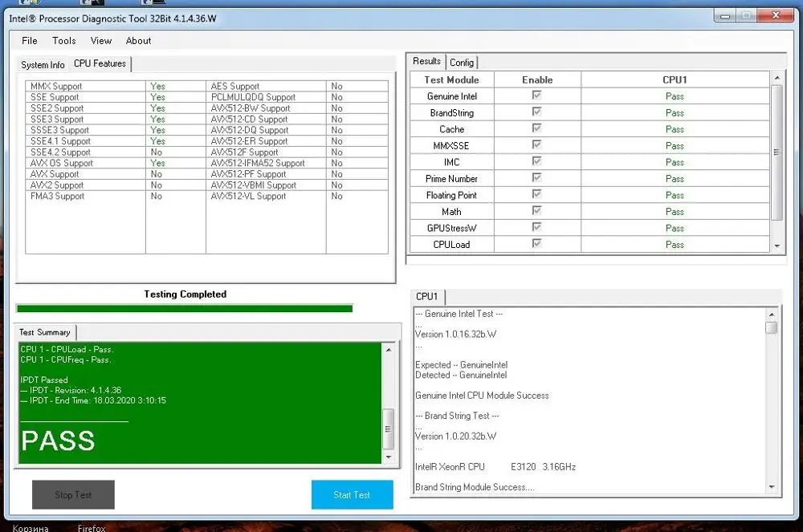
Task: Click the IntelR XeonR CPU E3120 line
Action: tap(495, 466)
